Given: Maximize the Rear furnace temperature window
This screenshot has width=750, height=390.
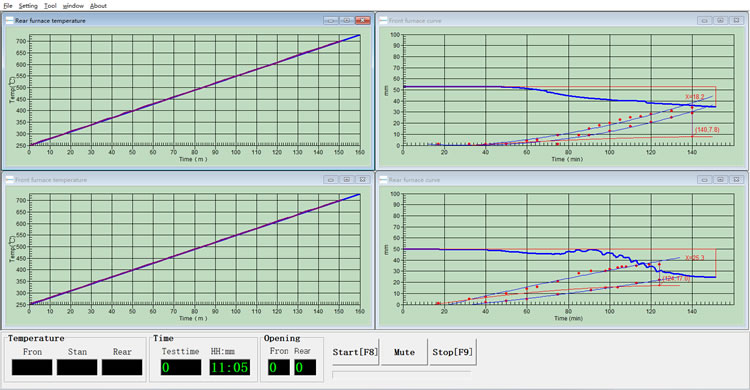Looking at the screenshot, I should coord(347,21).
